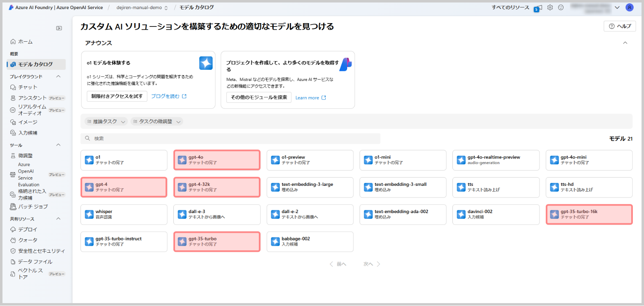
Task: Collapse the プレイグラウンド sidebar section
Action: (x=58, y=76)
